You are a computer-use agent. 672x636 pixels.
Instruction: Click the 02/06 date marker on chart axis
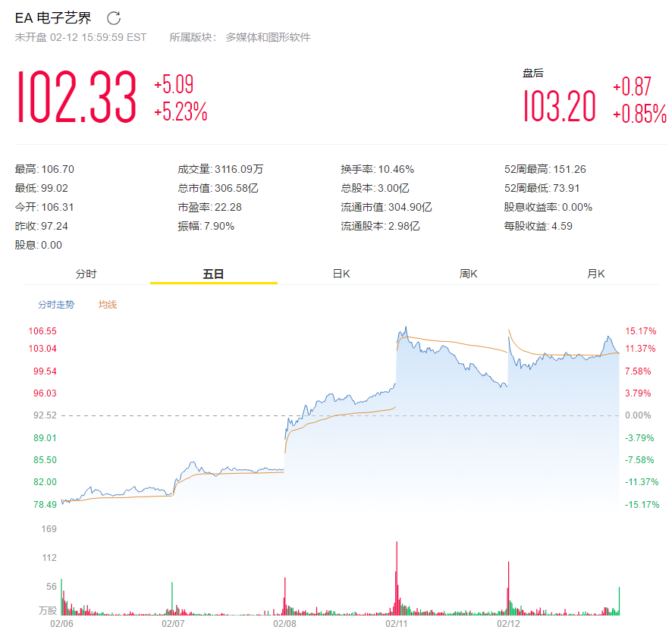coord(61,624)
